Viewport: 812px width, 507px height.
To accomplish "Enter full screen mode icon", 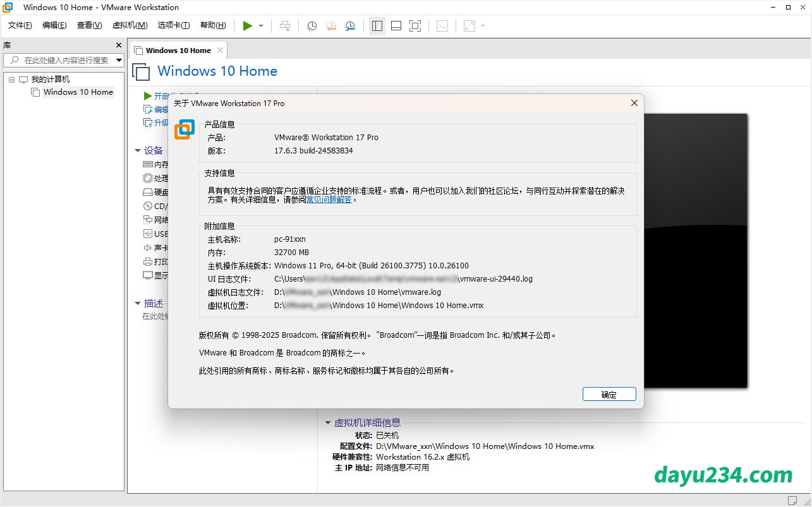I will [415, 26].
